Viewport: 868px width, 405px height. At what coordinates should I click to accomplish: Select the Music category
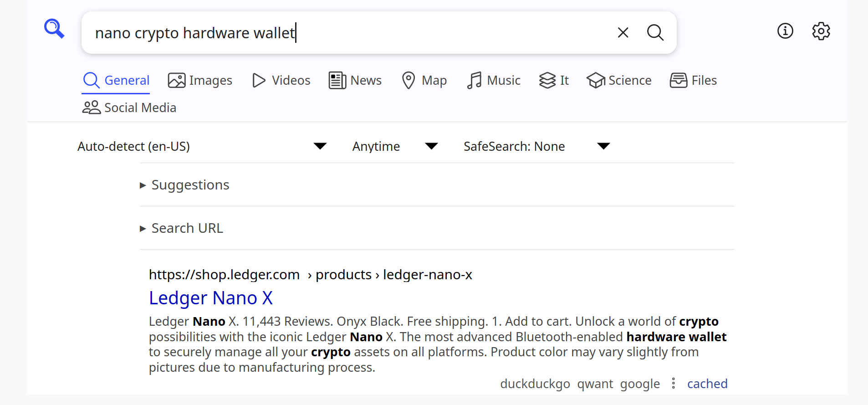[494, 80]
